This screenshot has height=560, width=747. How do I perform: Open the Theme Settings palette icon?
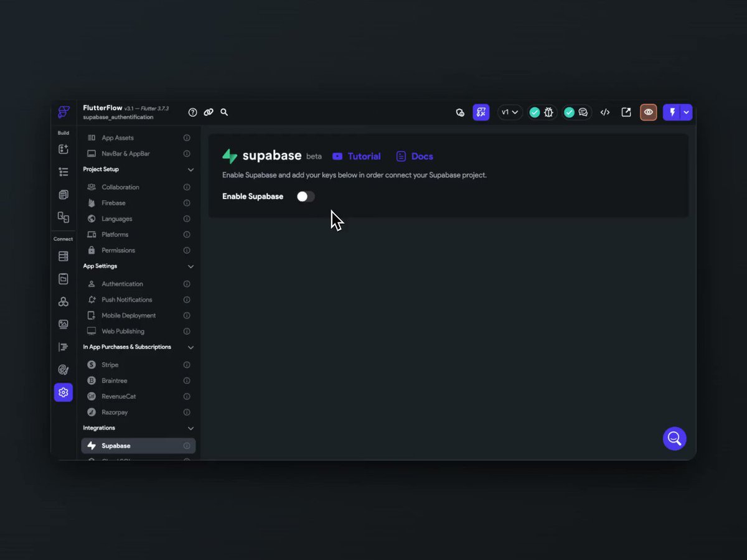click(x=63, y=370)
